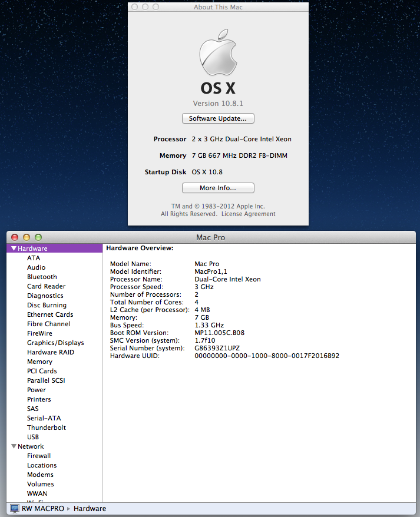This screenshot has height=517, width=420.
Task: Open Ethernet Cards information
Action: (x=50, y=314)
